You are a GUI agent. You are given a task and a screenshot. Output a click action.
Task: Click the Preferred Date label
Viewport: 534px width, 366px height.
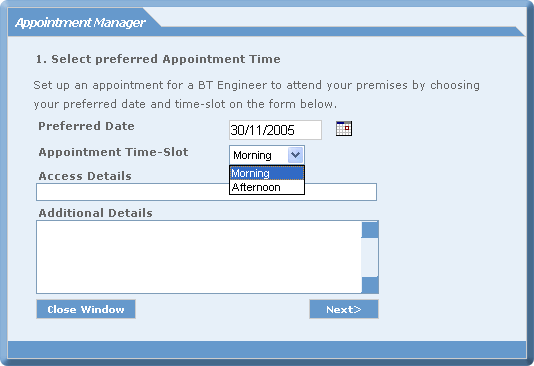(86, 126)
